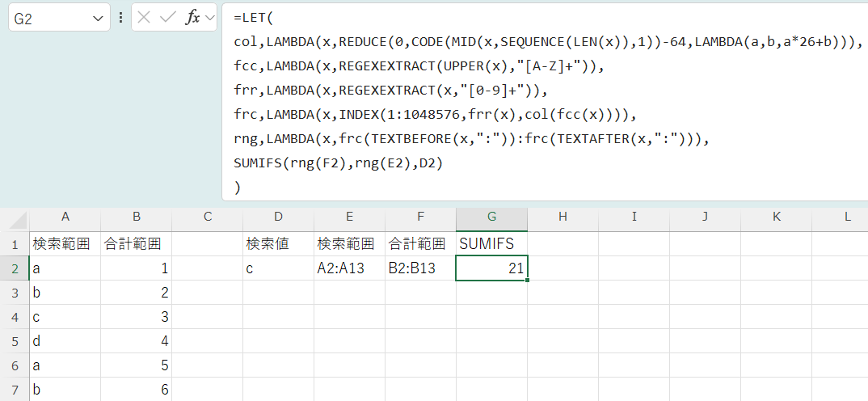Click cell A3 containing b

click(65, 293)
